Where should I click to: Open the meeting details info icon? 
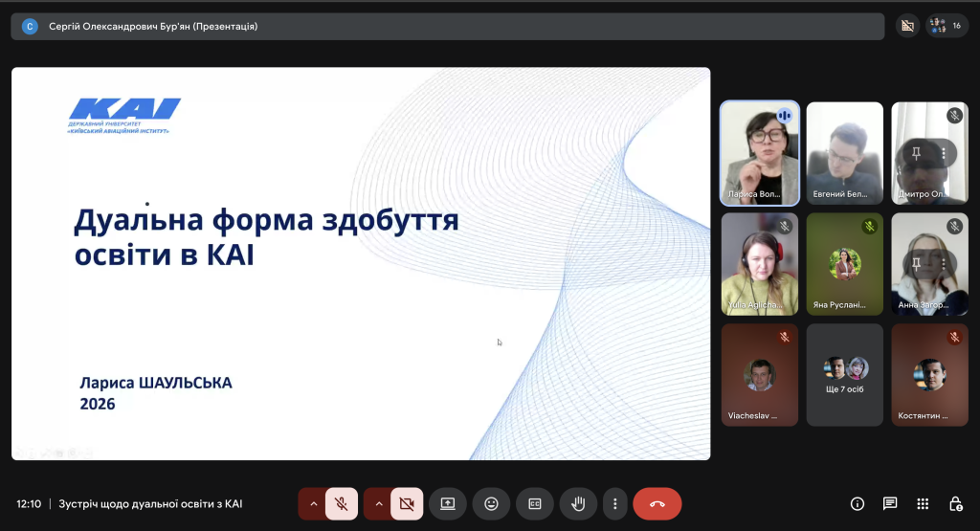point(857,503)
